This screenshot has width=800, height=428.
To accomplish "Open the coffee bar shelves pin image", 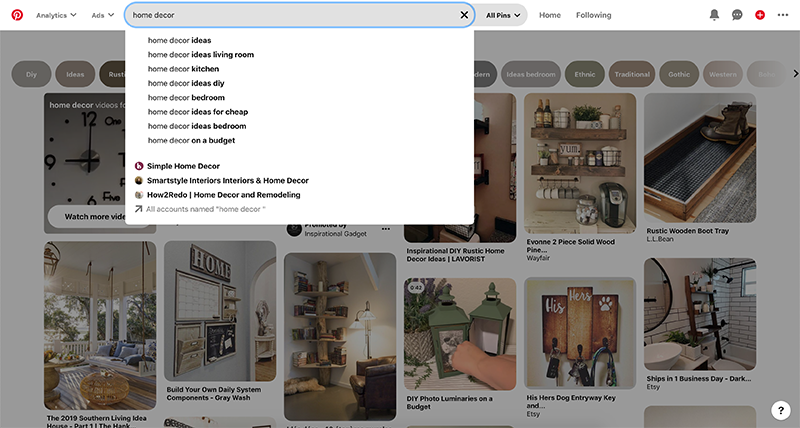I will [580, 163].
